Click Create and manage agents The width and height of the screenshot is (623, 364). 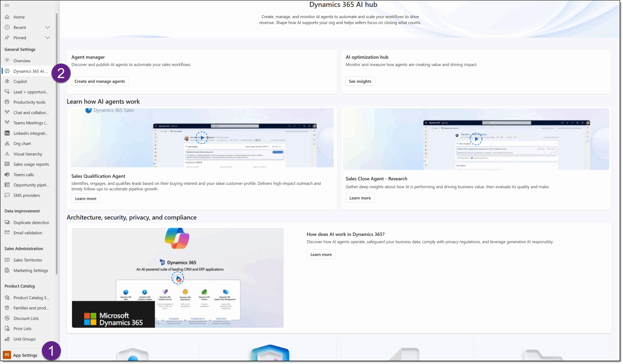(99, 81)
